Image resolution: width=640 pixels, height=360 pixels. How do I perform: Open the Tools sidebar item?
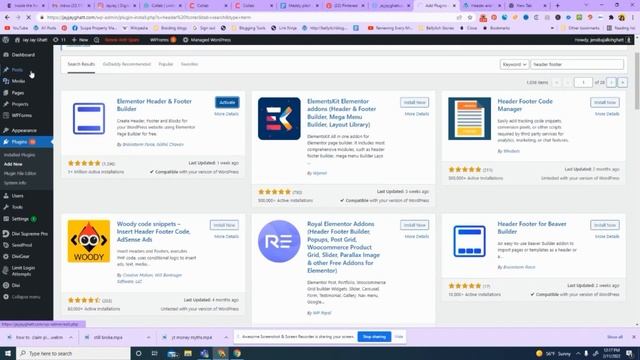tap(17, 207)
